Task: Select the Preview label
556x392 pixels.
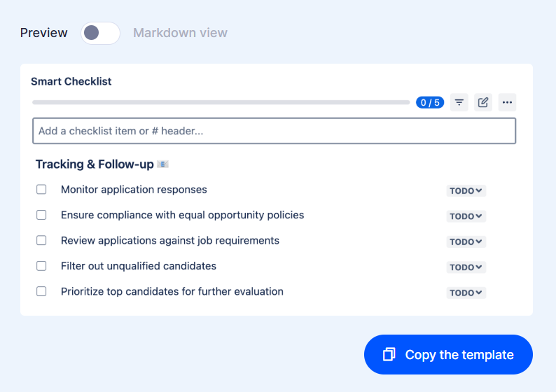Action: coord(44,33)
